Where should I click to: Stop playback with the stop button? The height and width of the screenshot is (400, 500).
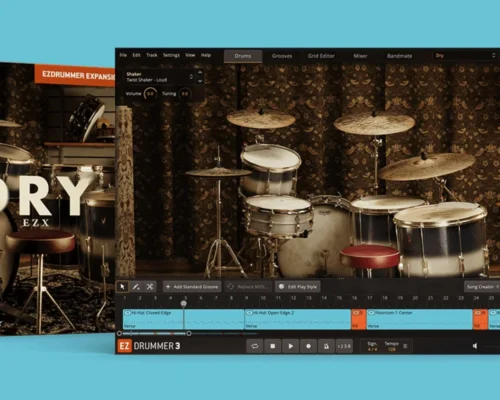coord(272,346)
